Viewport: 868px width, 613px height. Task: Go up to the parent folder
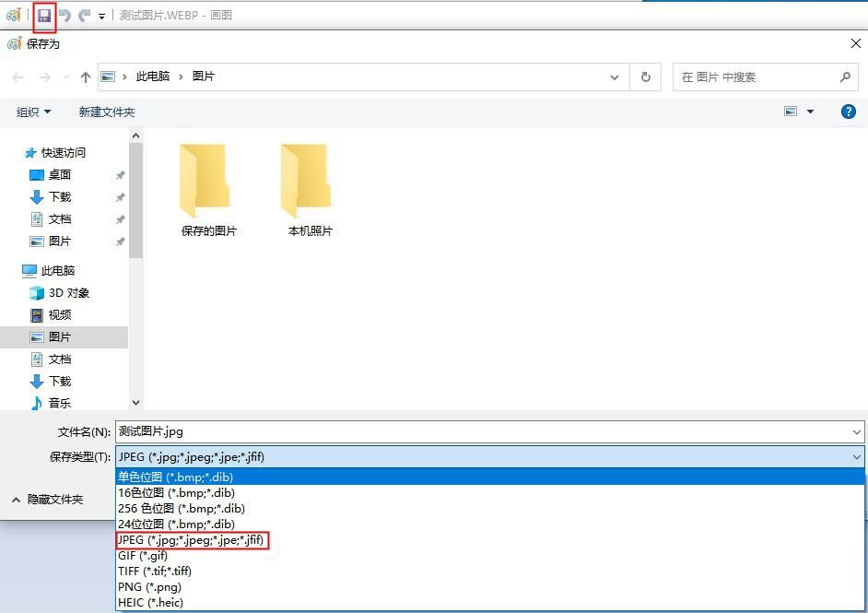coord(84,77)
